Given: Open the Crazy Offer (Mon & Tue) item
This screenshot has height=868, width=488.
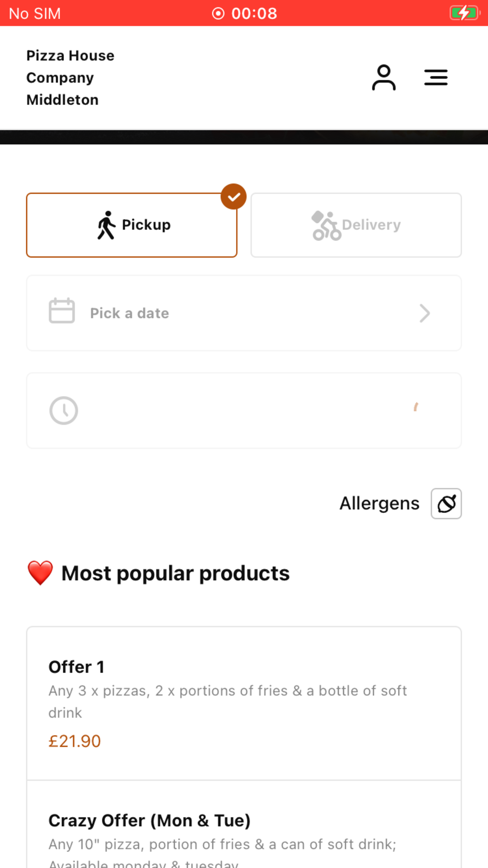Looking at the screenshot, I should coord(244,824).
